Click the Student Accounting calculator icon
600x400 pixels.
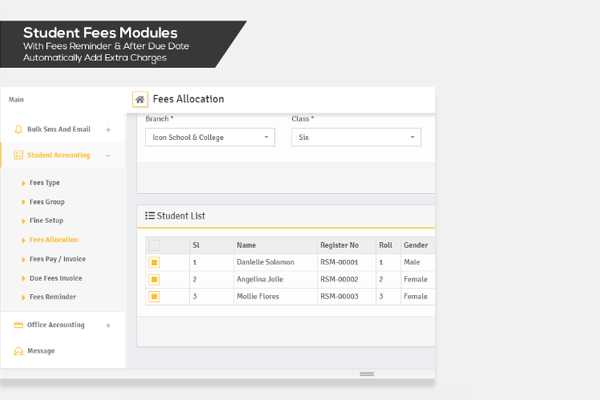pos(18,155)
